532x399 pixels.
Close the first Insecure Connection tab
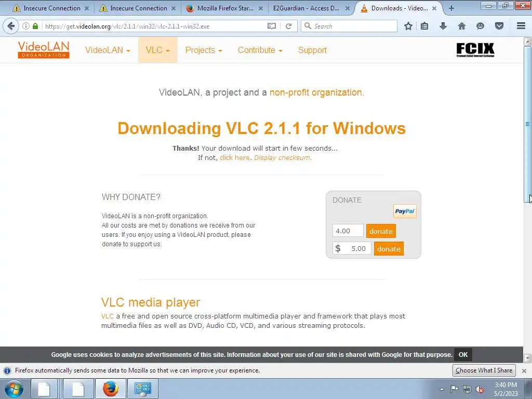click(x=87, y=8)
